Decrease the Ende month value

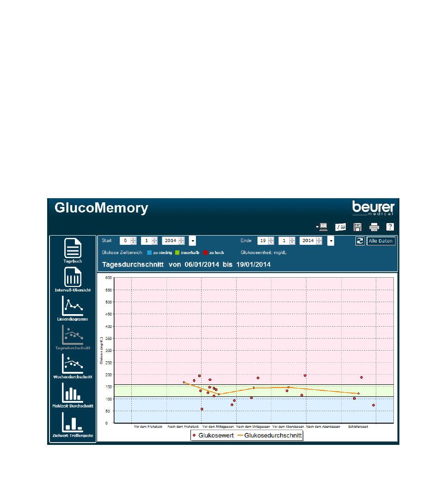point(292,243)
